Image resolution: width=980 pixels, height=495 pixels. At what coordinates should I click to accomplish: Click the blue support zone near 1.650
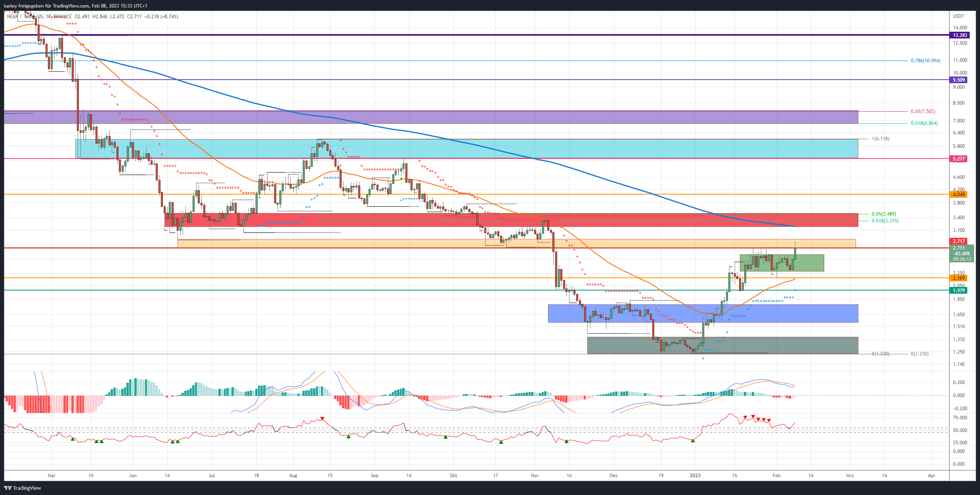coord(703,313)
